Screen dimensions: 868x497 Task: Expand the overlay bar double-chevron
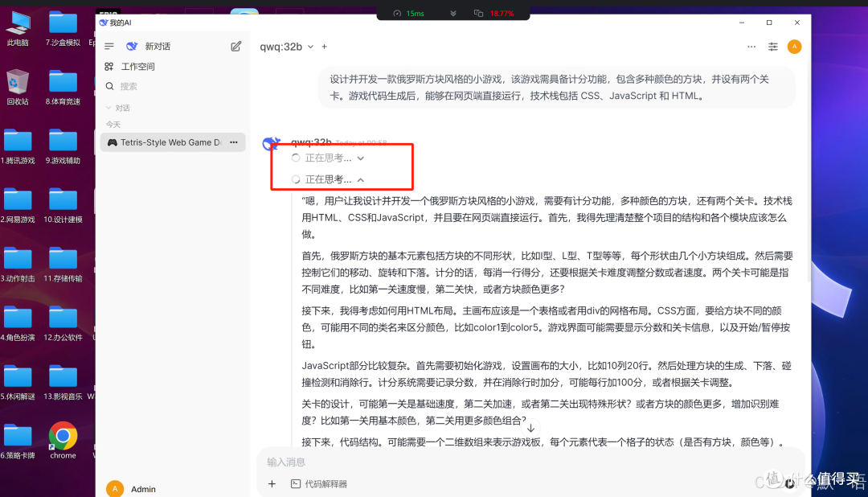coord(452,14)
